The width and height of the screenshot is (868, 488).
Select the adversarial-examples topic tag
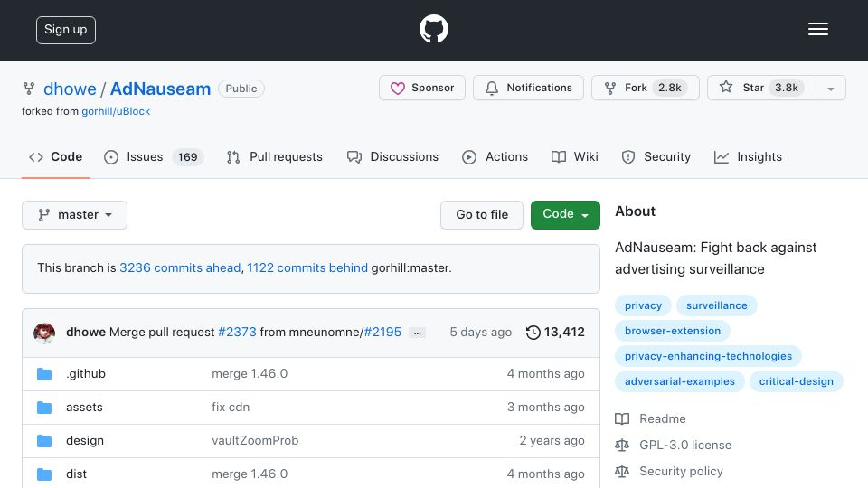tap(680, 381)
